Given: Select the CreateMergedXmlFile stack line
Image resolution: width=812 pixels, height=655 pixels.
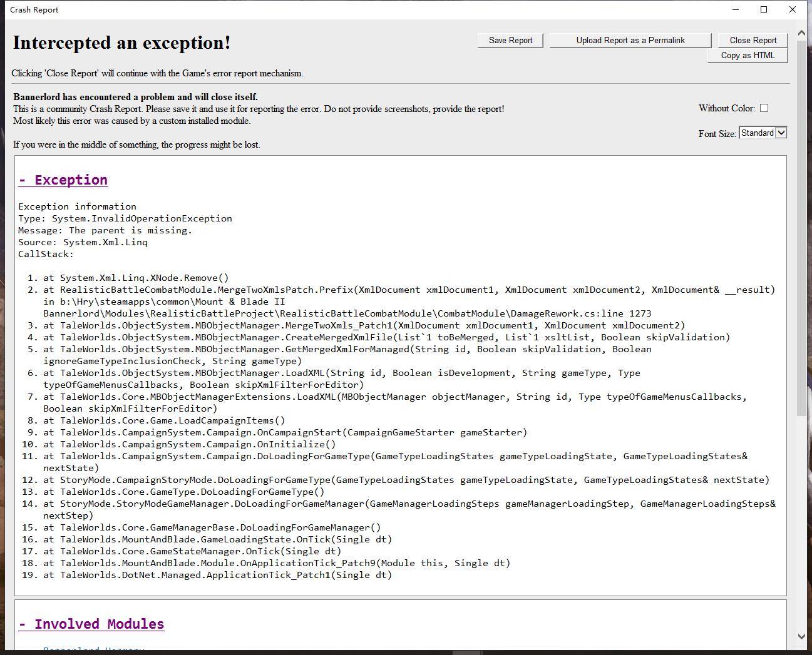Looking at the screenshot, I should coord(386,337).
